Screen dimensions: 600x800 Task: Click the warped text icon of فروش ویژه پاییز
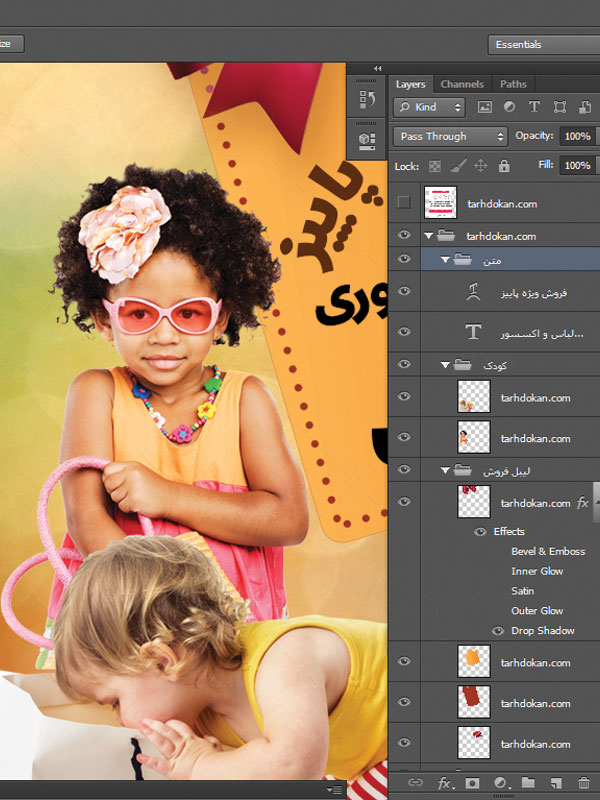[473, 292]
